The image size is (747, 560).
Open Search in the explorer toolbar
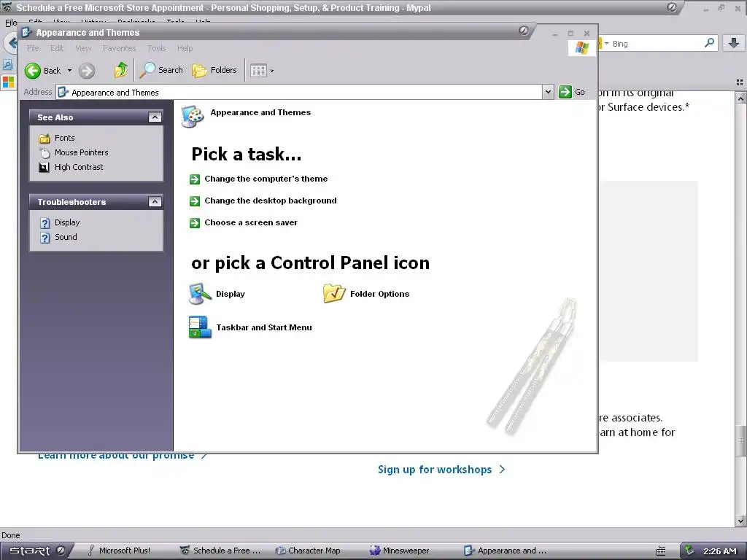(x=161, y=70)
